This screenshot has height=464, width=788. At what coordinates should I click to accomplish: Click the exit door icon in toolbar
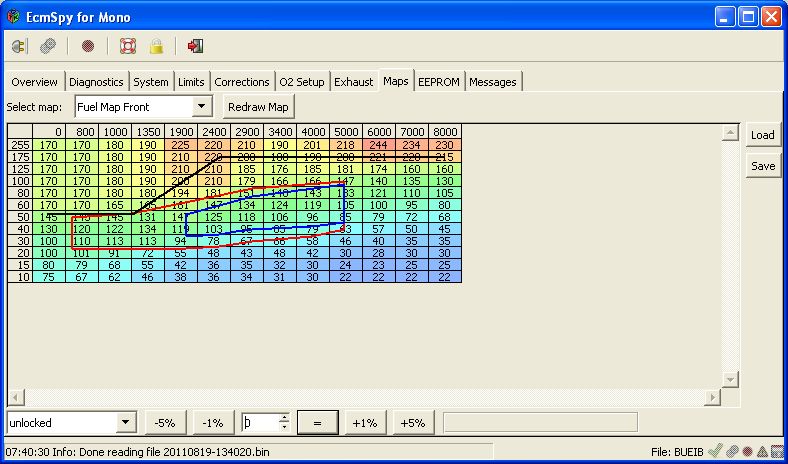196,46
